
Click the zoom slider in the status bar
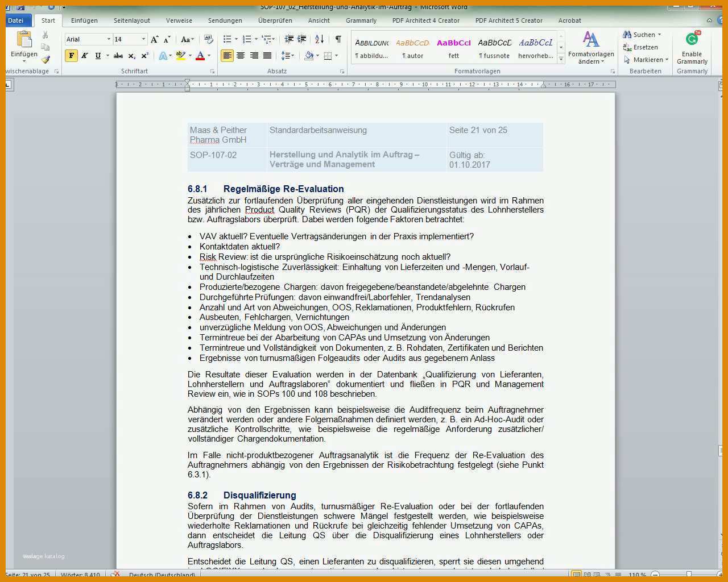coord(689,575)
